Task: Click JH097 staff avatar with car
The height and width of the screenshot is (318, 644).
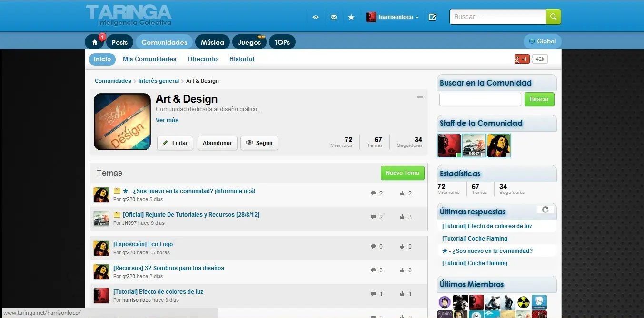Action: [x=474, y=145]
